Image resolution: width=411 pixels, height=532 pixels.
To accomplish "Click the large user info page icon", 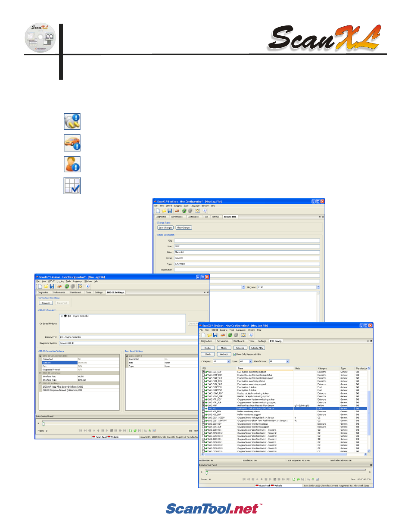I will (72, 165).
